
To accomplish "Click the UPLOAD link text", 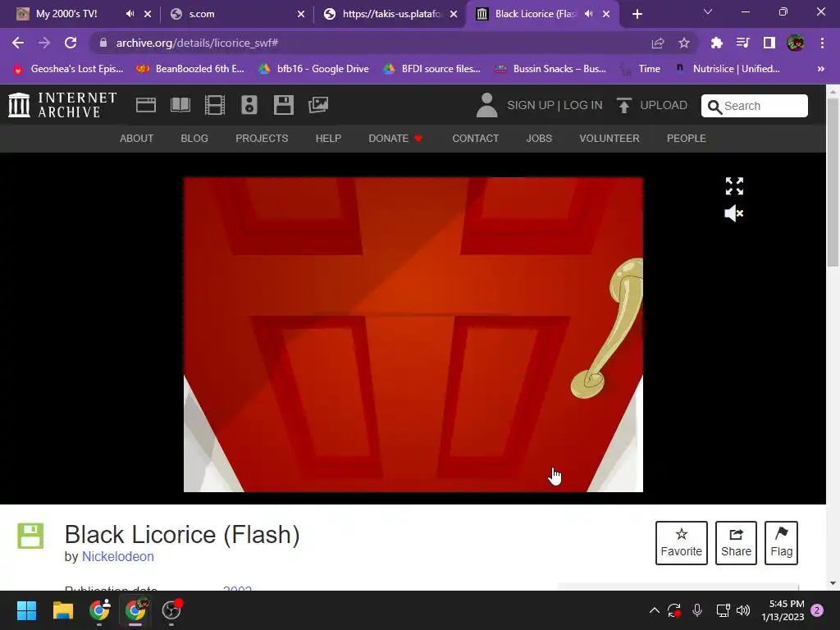I will [x=664, y=106].
